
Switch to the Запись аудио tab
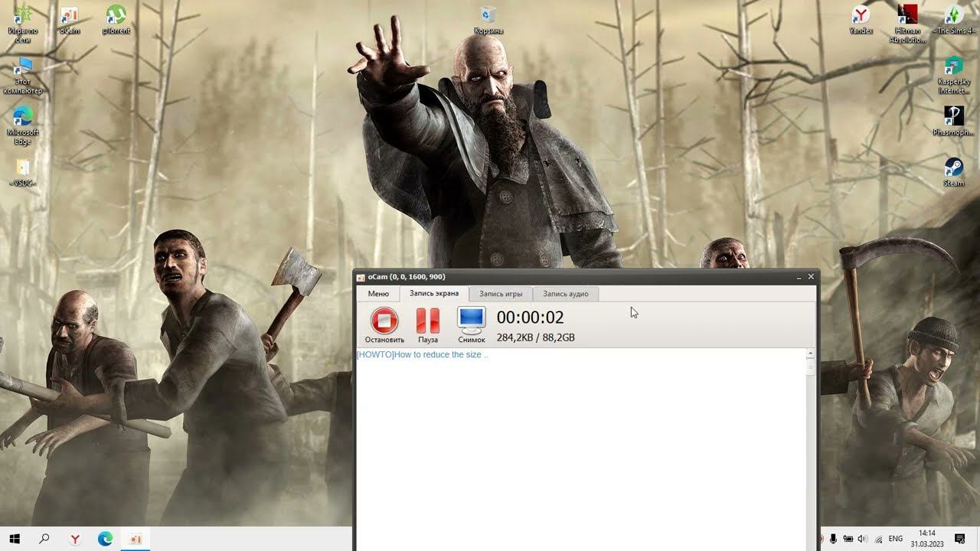pyautogui.click(x=566, y=294)
